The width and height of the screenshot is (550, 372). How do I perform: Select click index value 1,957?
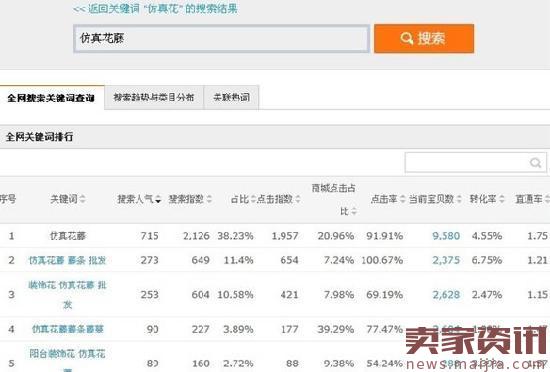tap(285, 236)
